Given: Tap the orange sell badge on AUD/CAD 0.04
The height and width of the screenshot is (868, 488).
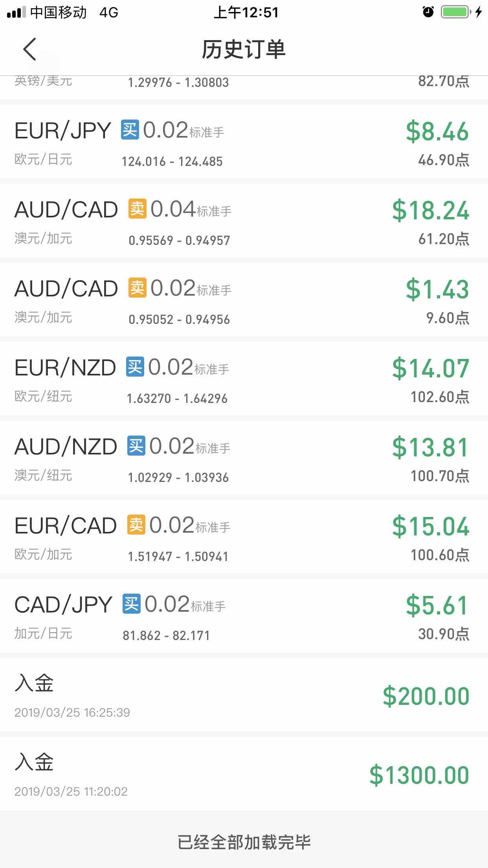Looking at the screenshot, I should 137,209.
